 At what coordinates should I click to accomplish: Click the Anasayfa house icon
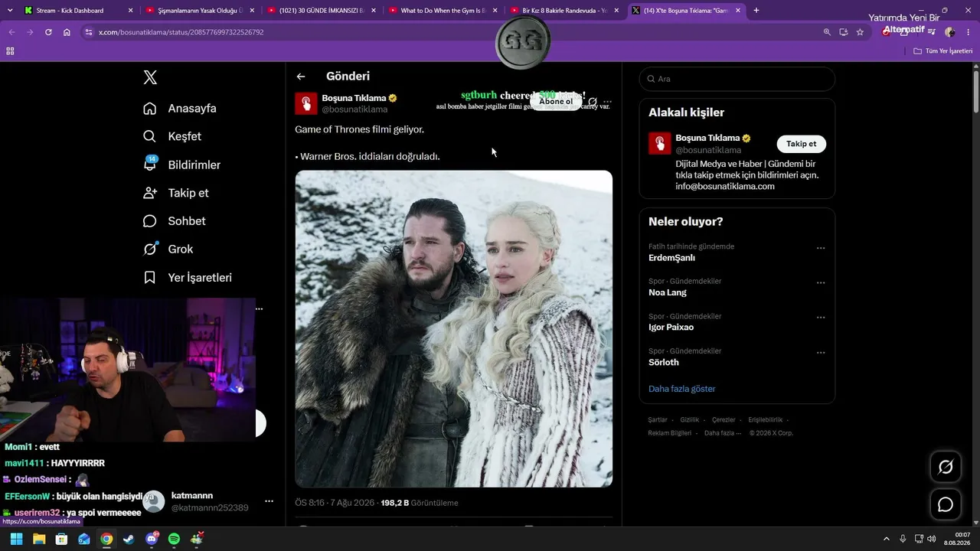[150, 109]
